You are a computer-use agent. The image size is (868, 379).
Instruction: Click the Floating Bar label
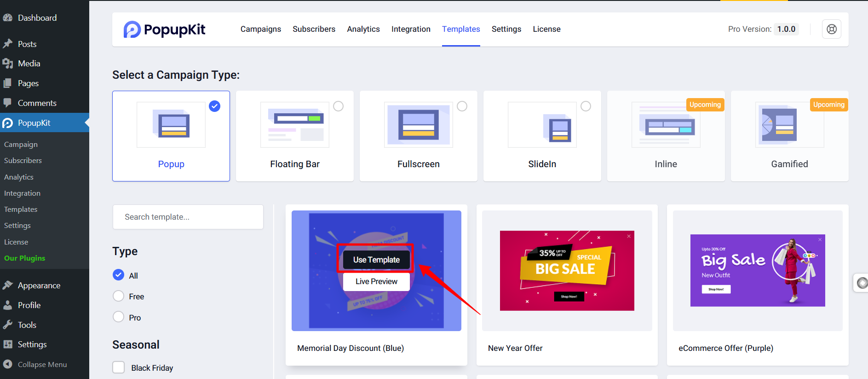(x=295, y=164)
